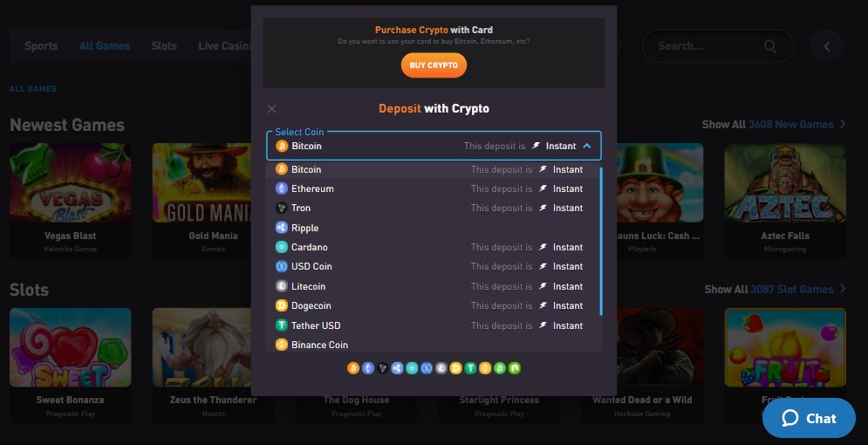Image resolution: width=868 pixels, height=445 pixels.
Task: Click into the Search... field
Action: 718,46
